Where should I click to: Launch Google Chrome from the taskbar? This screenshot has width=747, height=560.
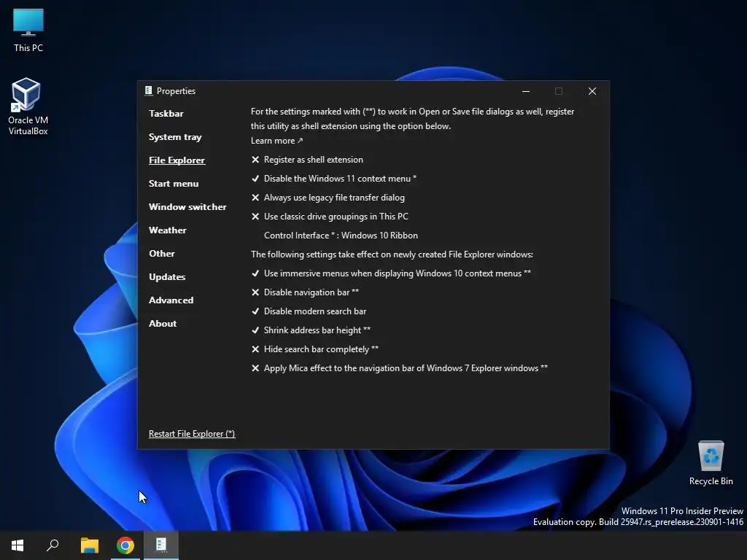coord(125,545)
